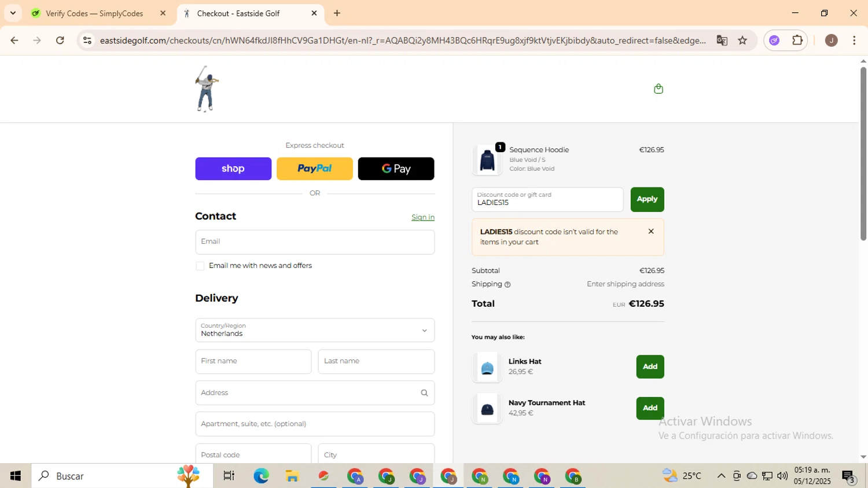Show hidden system tray icons
868x488 pixels.
pyautogui.click(x=721, y=476)
